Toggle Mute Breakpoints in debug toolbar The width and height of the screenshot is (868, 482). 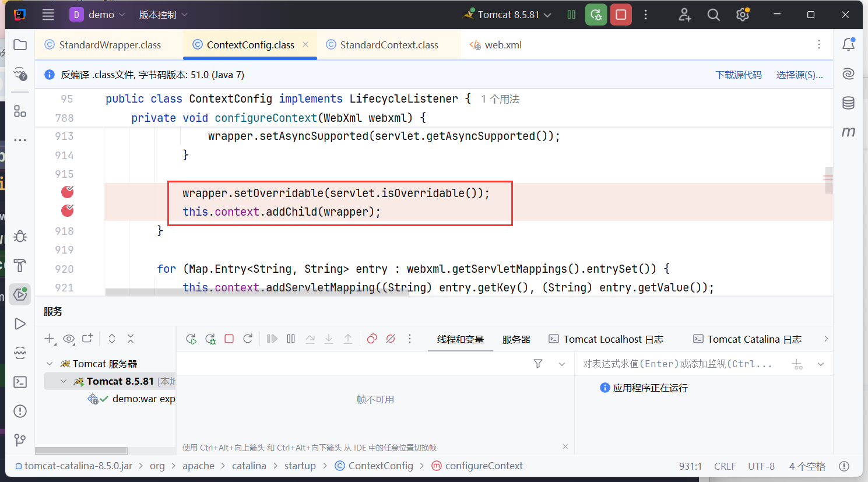click(391, 339)
